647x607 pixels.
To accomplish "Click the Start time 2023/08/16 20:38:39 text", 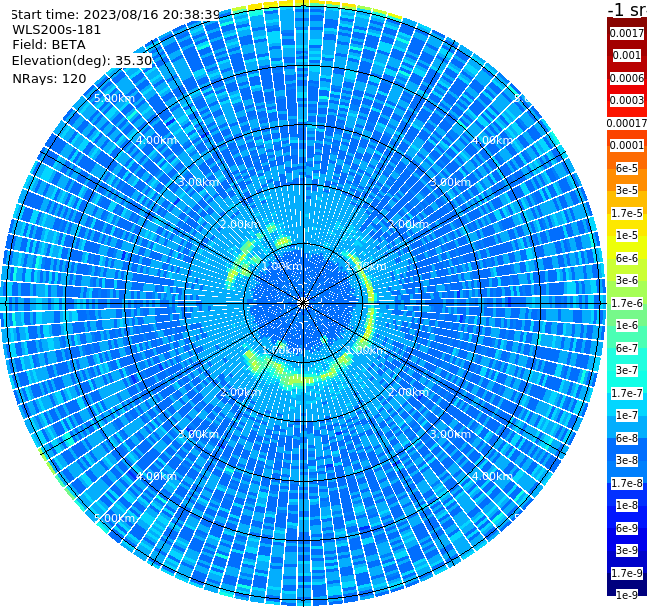I will (x=116, y=14).
